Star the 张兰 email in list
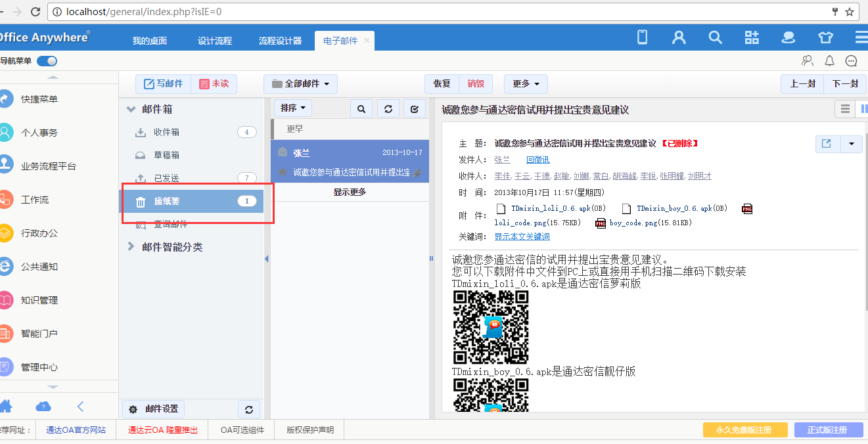Viewport: 868px width, 444px height. click(x=283, y=172)
